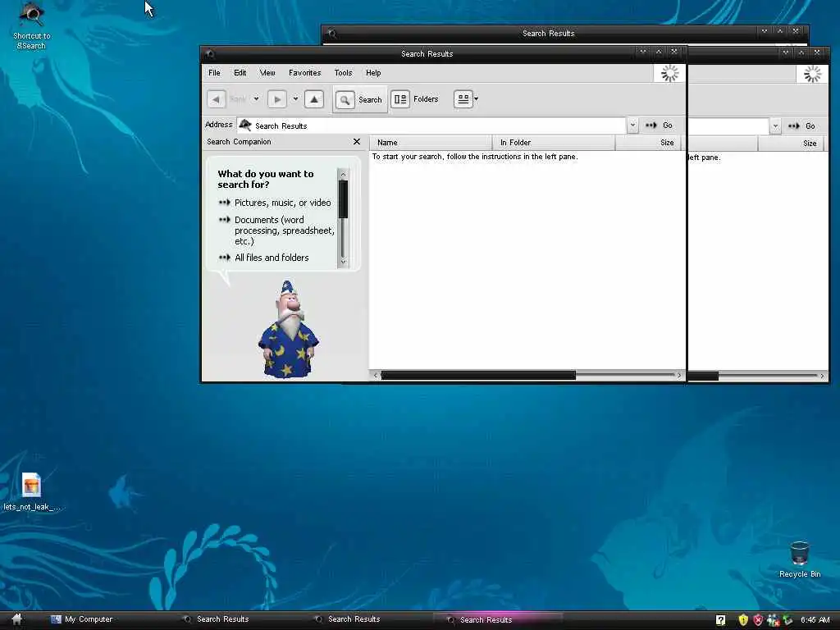Screen dimensions: 840x630
Task: Choose Pictures, music, or video search
Action: [x=282, y=203]
